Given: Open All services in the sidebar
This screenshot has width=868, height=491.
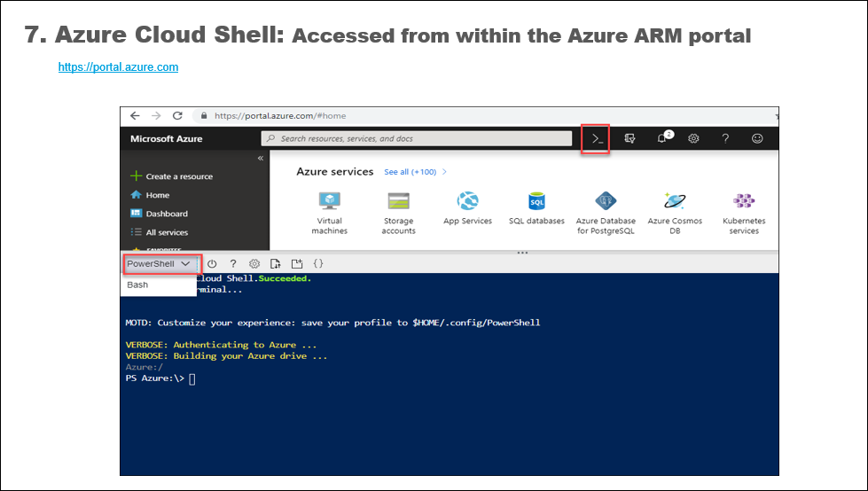Looking at the screenshot, I should pos(160,232).
